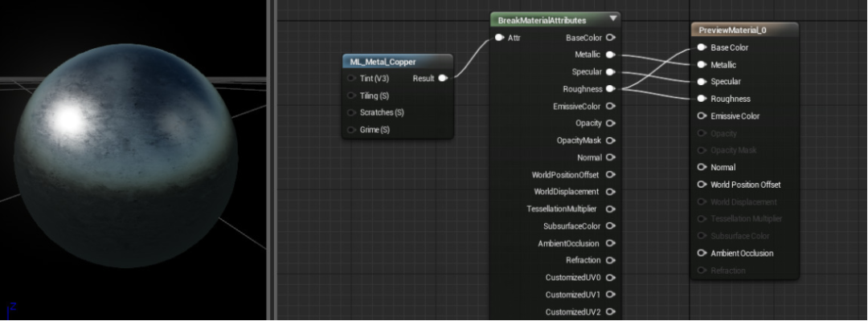Click the Specular output pin on BreakMaterialAttributes
Screen dimensions: 868x321
[x=610, y=72]
